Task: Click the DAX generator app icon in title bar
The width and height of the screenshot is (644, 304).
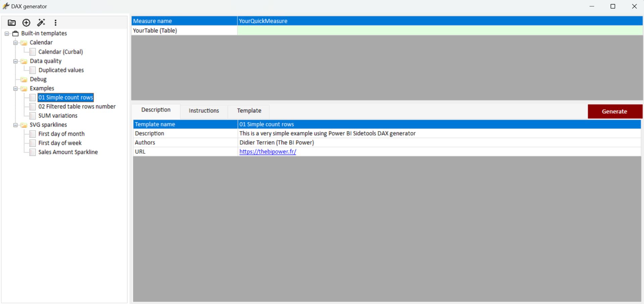Action: (6, 6)
